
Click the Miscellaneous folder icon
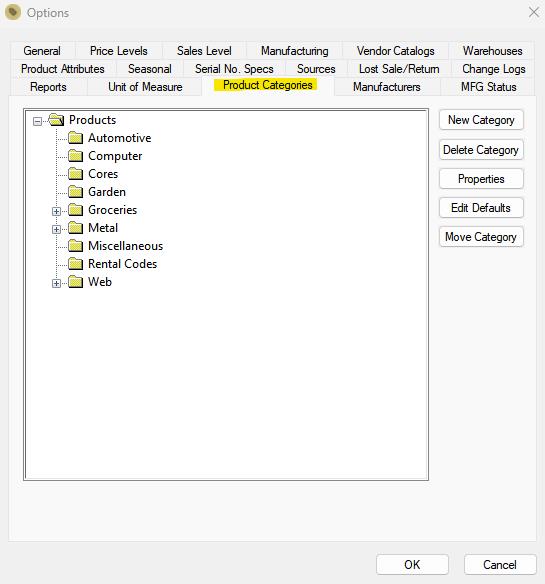tap(76, 246)
